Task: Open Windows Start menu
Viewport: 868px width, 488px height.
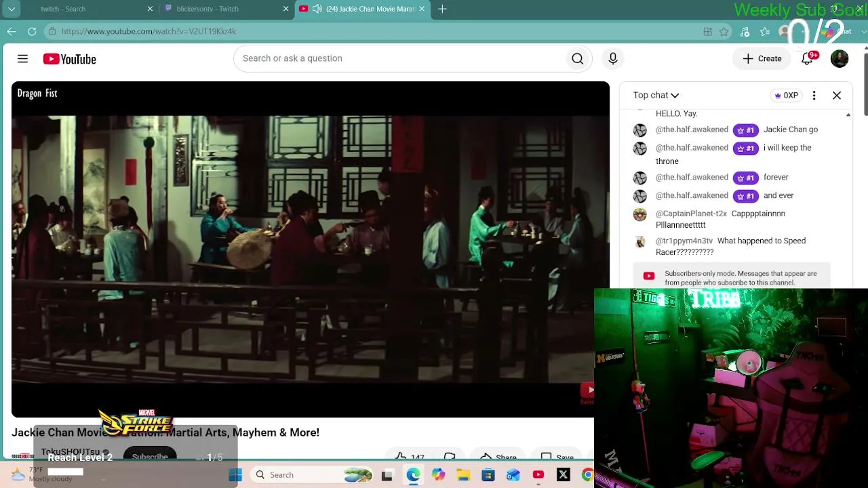Action: point(235,475)
